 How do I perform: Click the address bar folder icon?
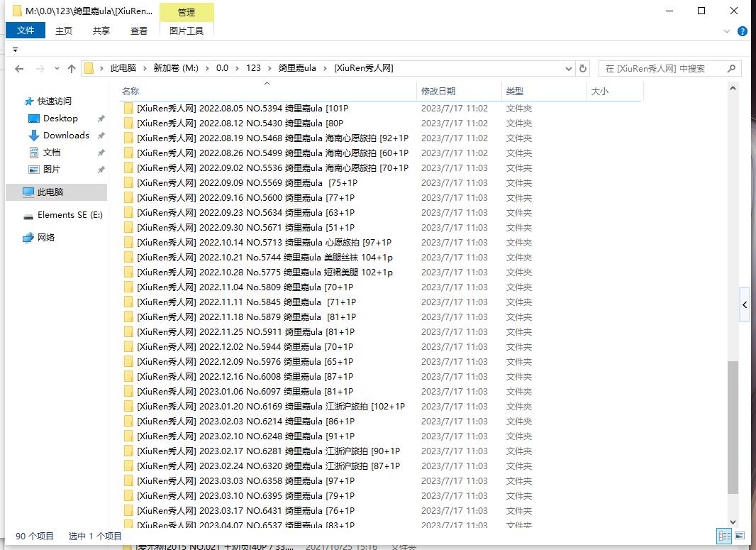coord(89,69)
